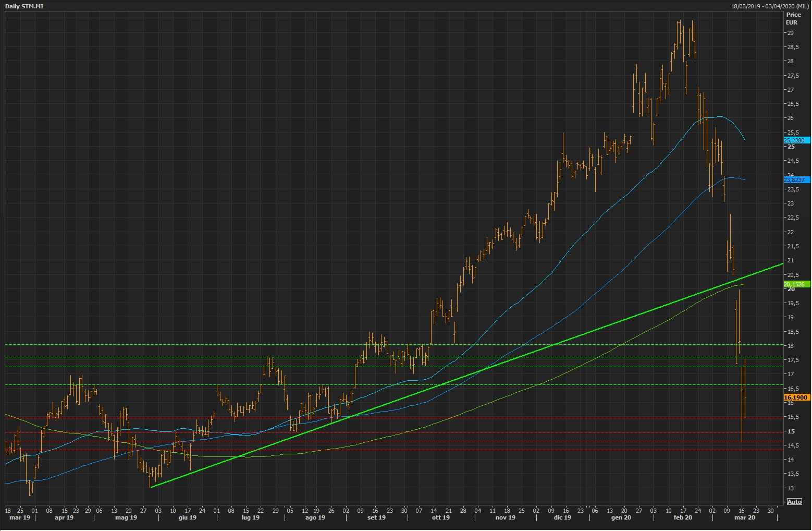This screenshot has width=812, height=531.
Task: Click the 24,5 price axis label
Action: coord(793,161)
